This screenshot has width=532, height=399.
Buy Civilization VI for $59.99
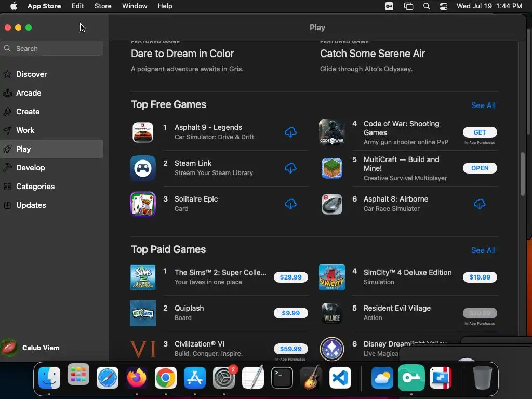(x=291, y=349)
